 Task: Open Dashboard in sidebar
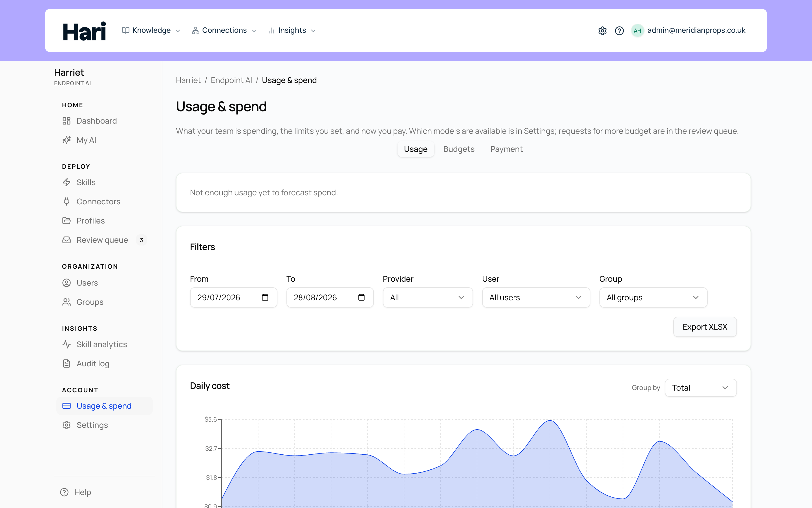105,121
